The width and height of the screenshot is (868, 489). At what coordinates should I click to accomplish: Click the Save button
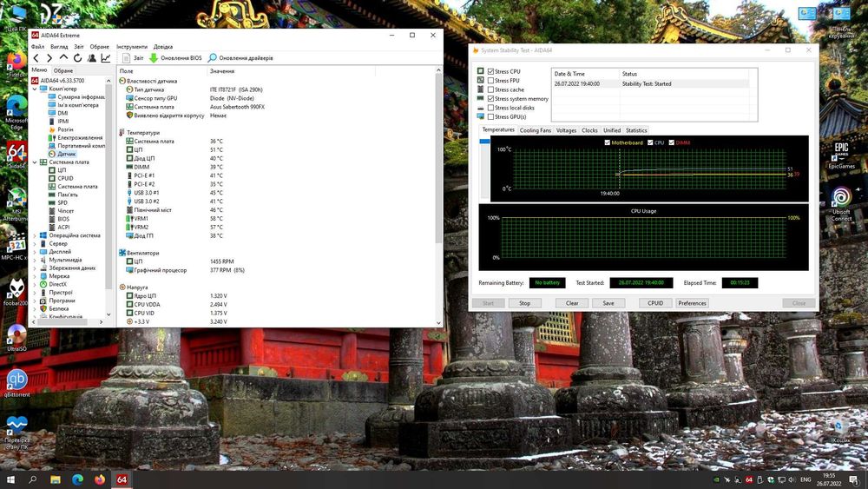coord(608,303)
